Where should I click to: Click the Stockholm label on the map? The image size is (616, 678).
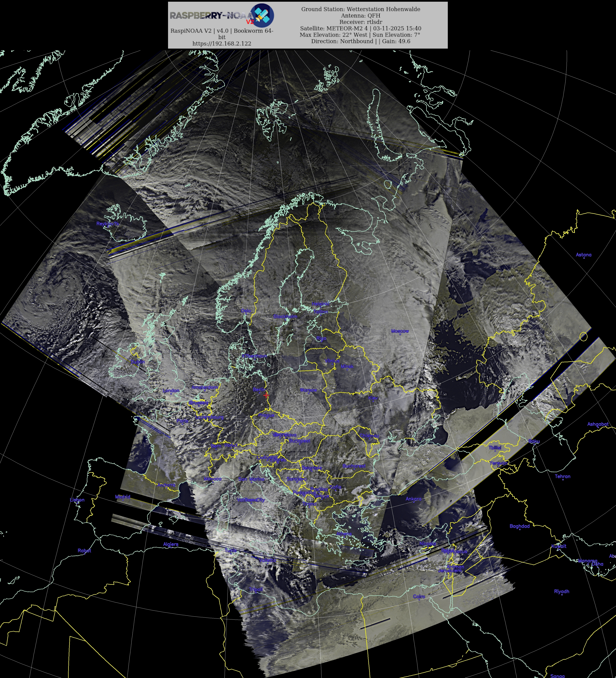(285, 316)
